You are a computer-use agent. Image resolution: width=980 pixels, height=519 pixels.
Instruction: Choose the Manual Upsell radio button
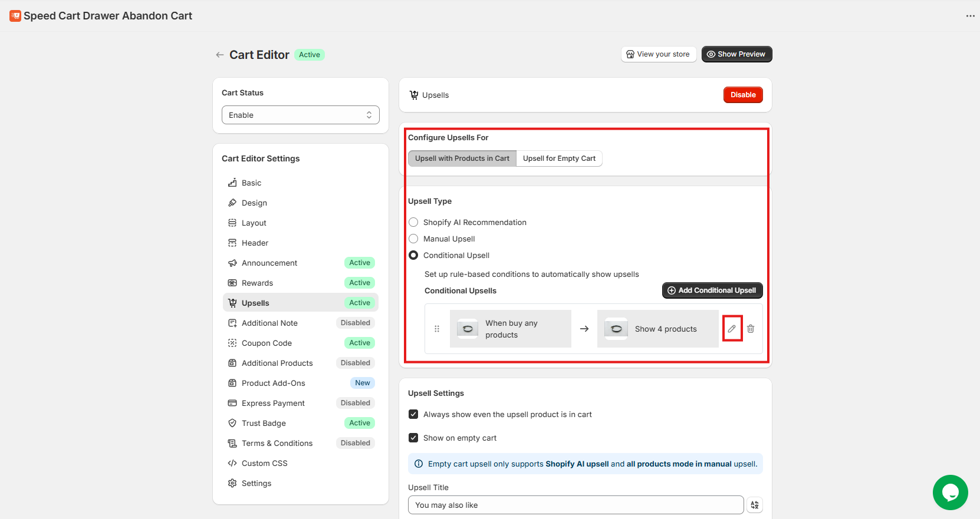(413, 239)
